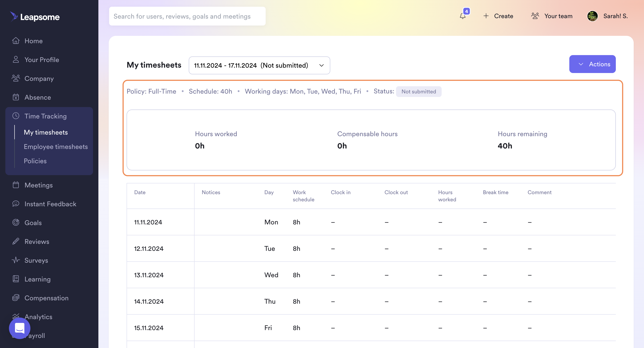Click the Home icon in sidebar
This screenshot has width=644, height=348.
[16, 41]
